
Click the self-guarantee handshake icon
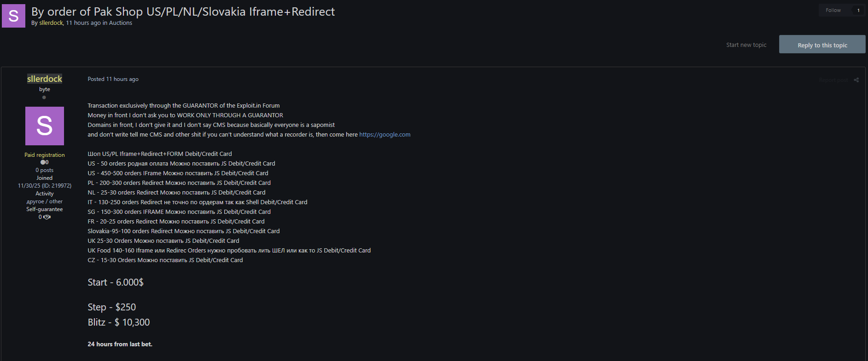[x=47, y=217]
